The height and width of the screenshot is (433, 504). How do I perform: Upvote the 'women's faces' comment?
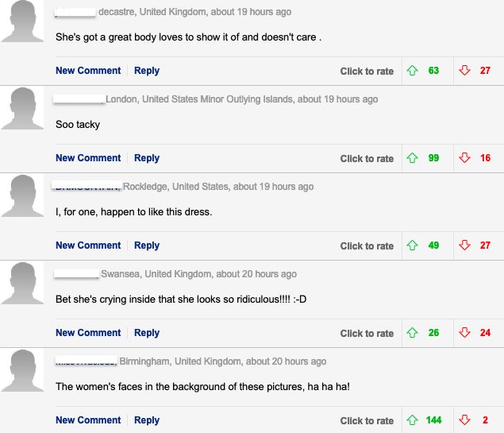click(x=413, y=420)
